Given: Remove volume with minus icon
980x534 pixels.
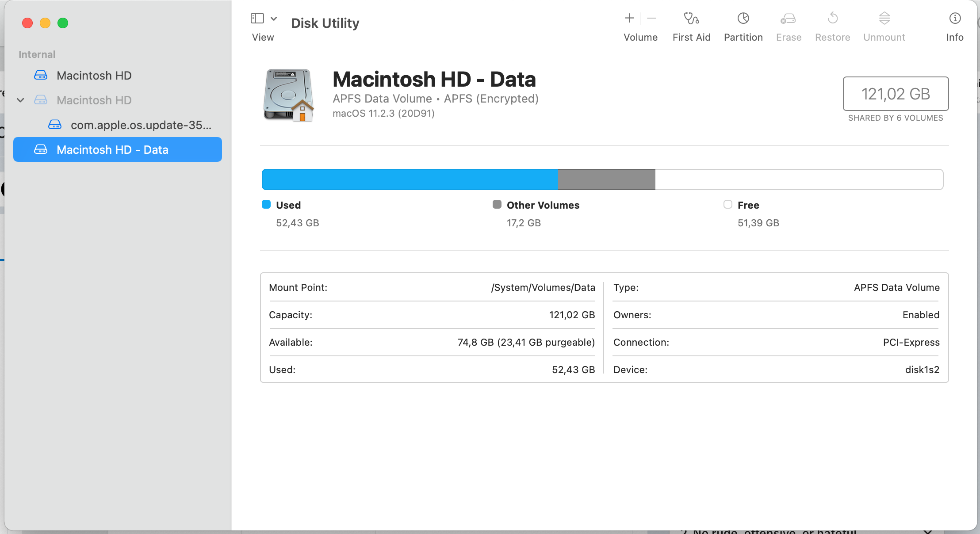Looking at the screenshot, I should [x=651, y=18].
